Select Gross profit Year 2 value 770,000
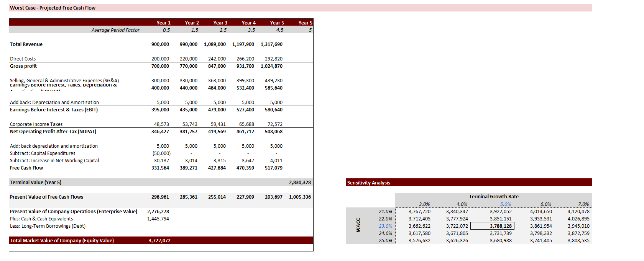The height and width of the screenshot is (261, 644). point(188,66)
